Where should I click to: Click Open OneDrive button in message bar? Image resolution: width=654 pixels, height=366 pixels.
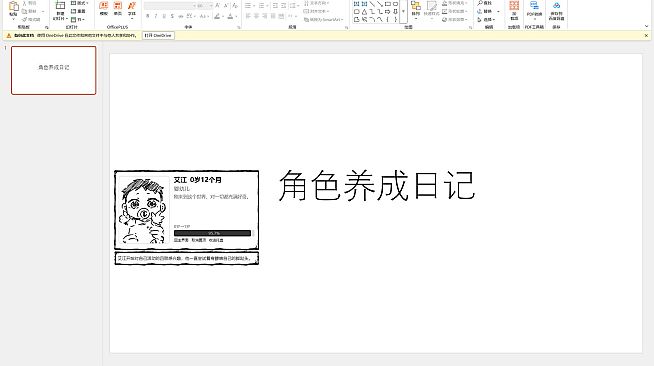coord(158,35)
